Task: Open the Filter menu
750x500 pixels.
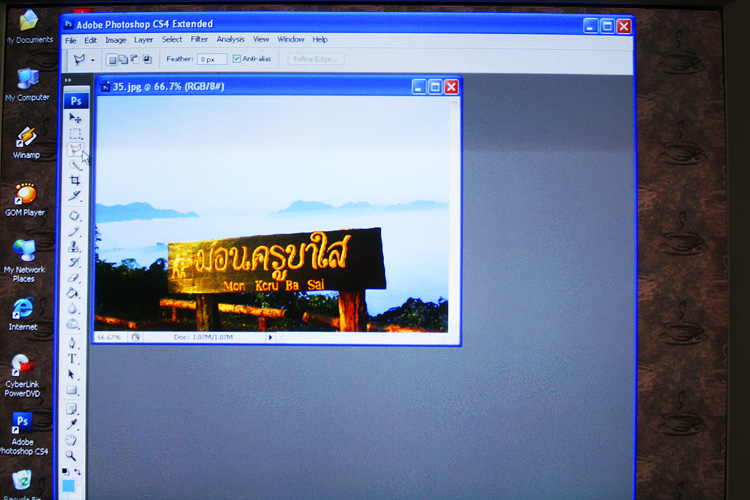Action: [x=199, y=39]
